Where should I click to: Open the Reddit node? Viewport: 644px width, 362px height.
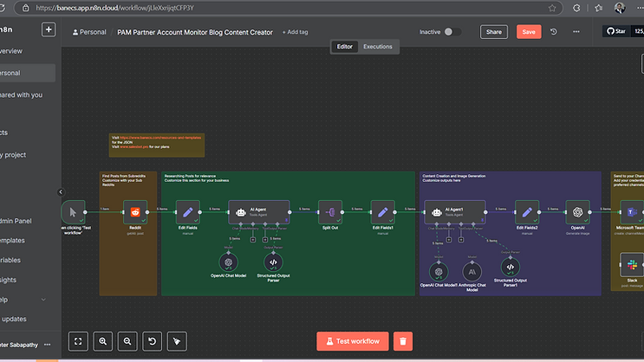[135, 212]
